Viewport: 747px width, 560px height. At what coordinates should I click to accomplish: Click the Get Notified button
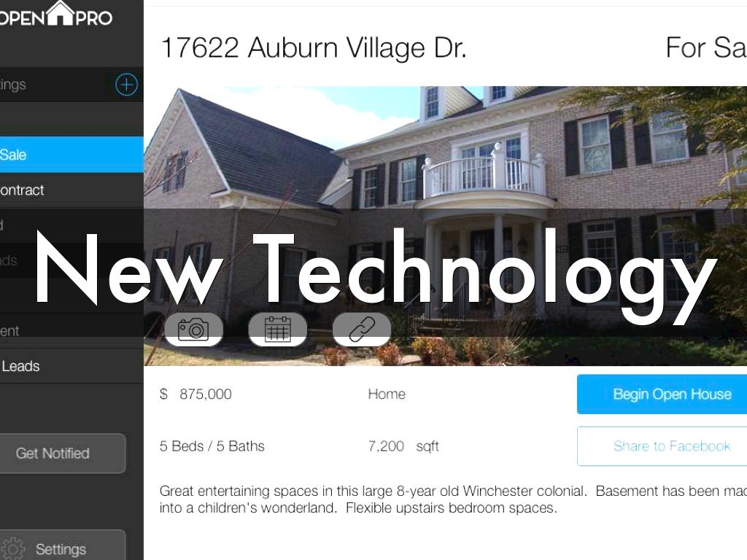pos(62,454)
